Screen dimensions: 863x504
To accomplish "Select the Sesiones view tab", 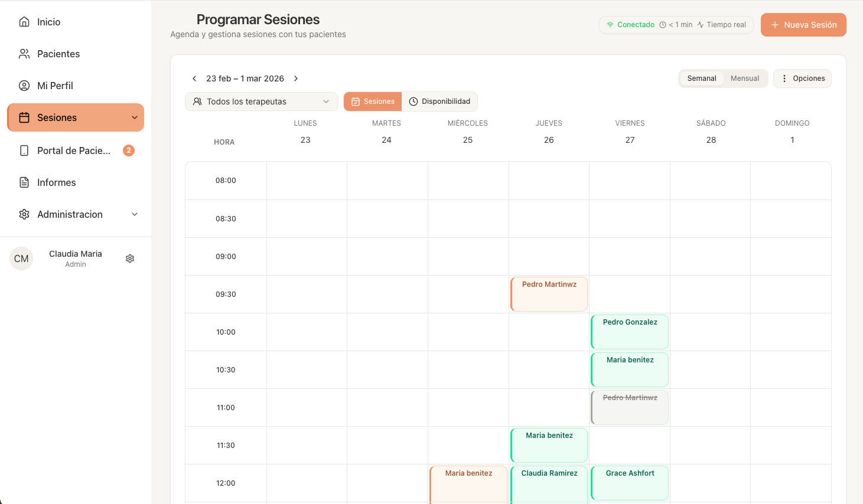I will point(373,102).
